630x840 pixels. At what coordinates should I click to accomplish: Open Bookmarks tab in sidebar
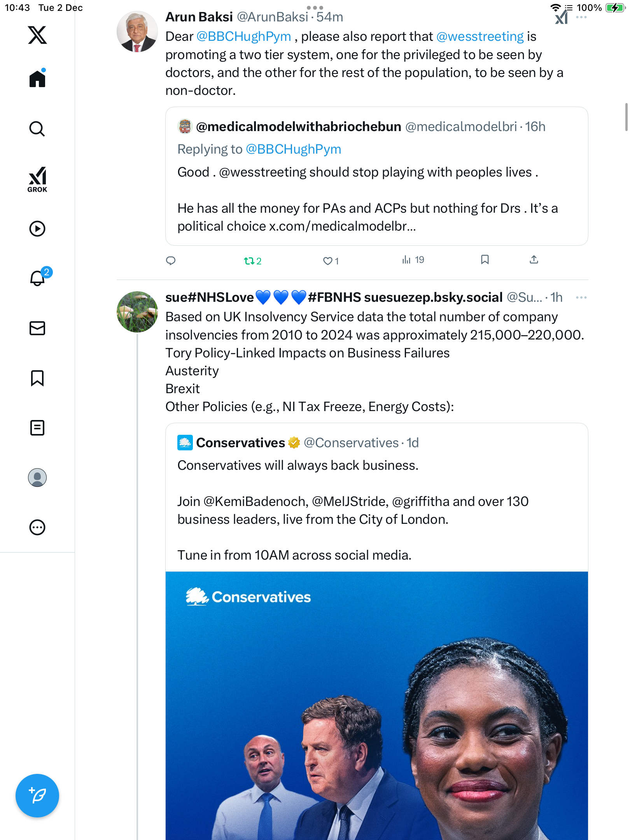point(37,378)
